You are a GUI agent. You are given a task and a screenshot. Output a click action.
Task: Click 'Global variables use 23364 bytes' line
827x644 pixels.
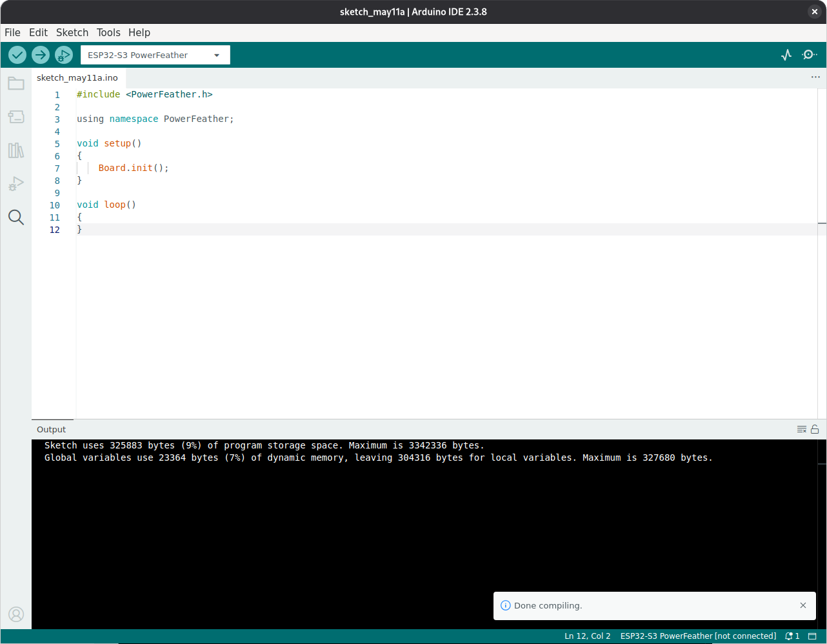pyautogui.click(x=379, y=458)
